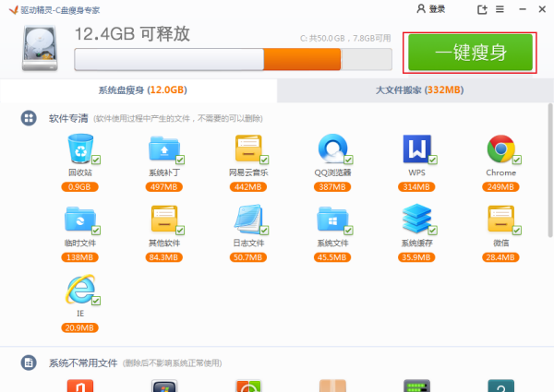The image size is (554, 392).
Task: Select the 临时文件 folder icon
Action: tap(79, 219)
